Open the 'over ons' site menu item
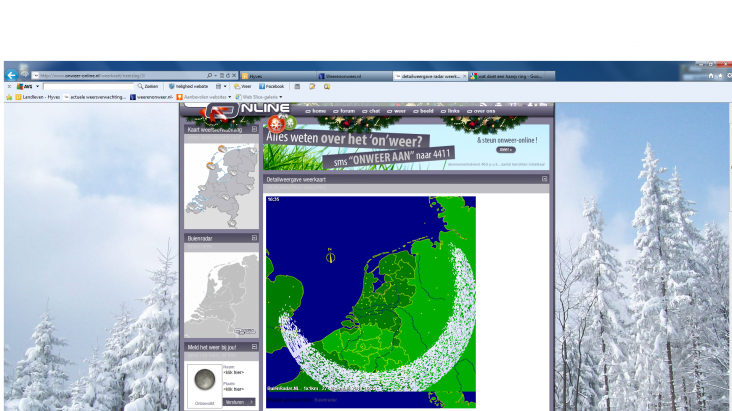This screenshot has height=411, width=732. click(x=481, y=111)
